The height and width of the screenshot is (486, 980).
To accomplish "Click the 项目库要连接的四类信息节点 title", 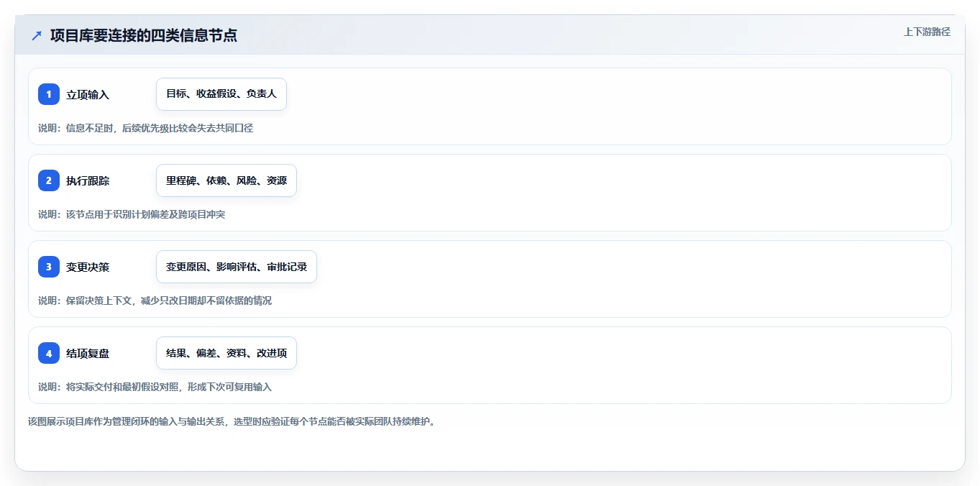I will 144,35.
